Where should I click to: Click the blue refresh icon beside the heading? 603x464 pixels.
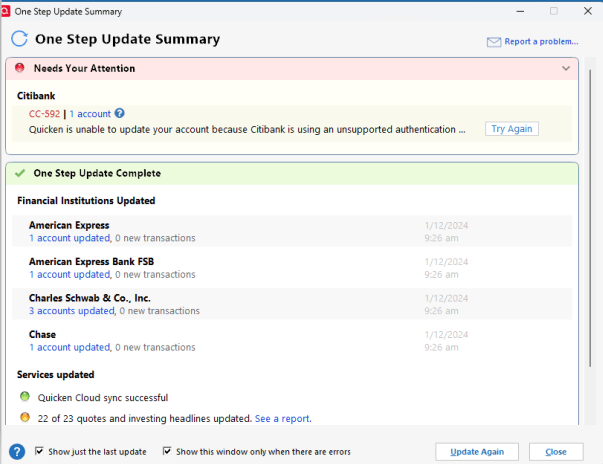(20, 39)
